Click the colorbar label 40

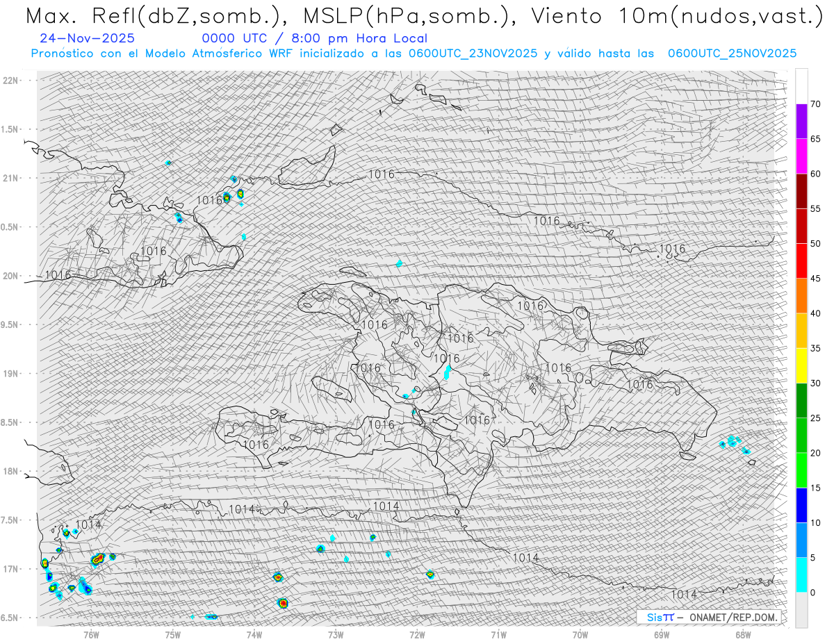(815, 313)
